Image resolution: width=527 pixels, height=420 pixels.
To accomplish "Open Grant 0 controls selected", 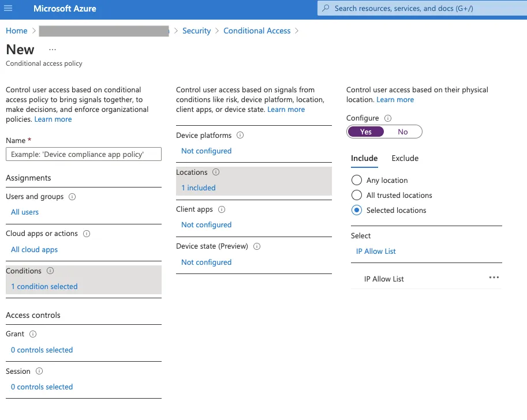I will pyautogui.click(x=42, y=350).
